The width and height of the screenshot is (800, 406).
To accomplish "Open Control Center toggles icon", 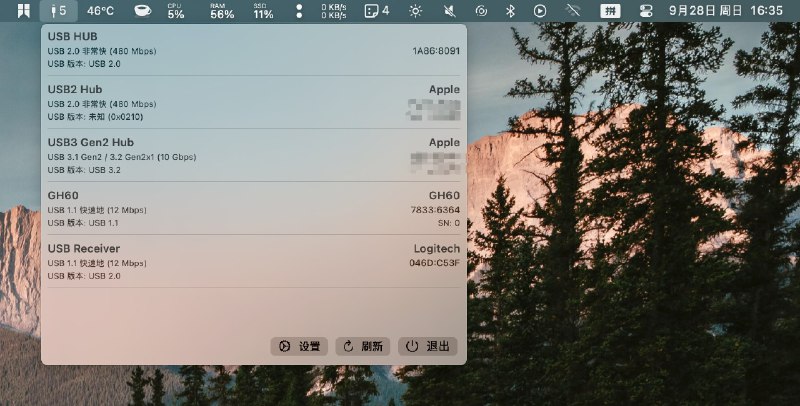I will click(x=645, y=11).
